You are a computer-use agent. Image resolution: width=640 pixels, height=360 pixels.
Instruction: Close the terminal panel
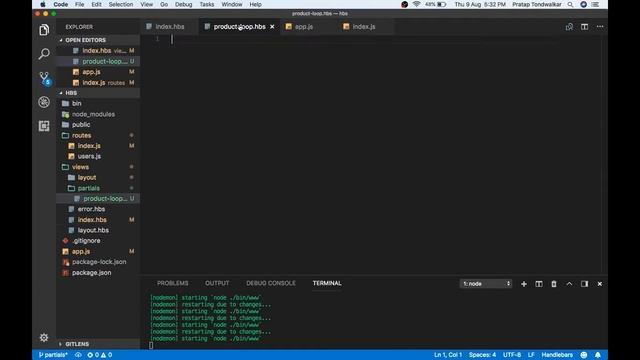point(600,284)
